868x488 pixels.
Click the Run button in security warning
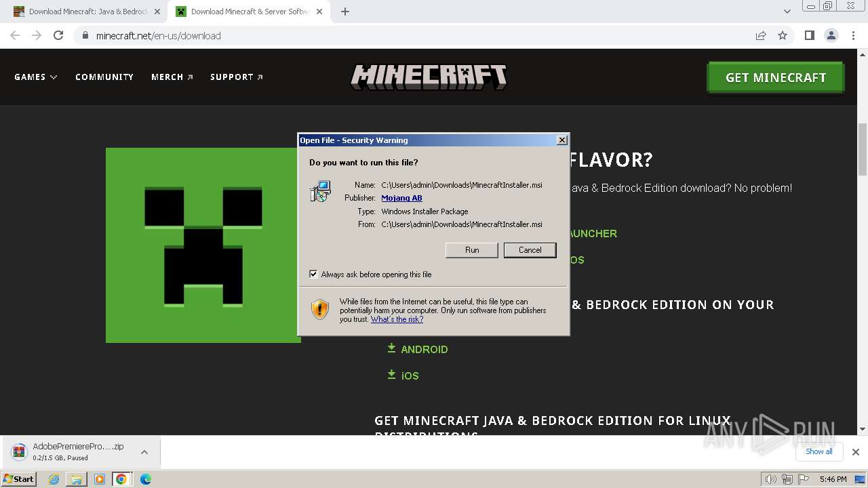click(x=472, y=250)
